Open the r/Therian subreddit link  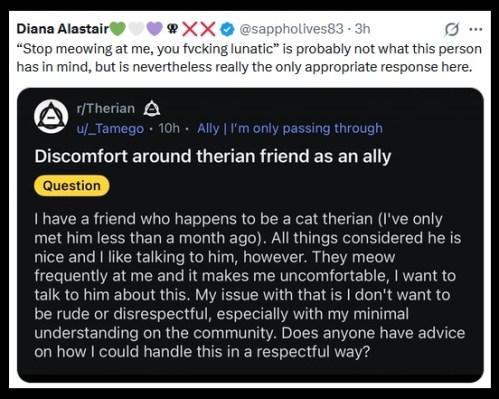(x=106, y=109)
